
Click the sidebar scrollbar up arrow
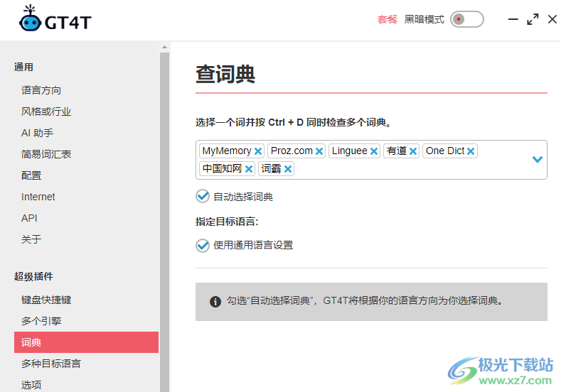[164, 47]
